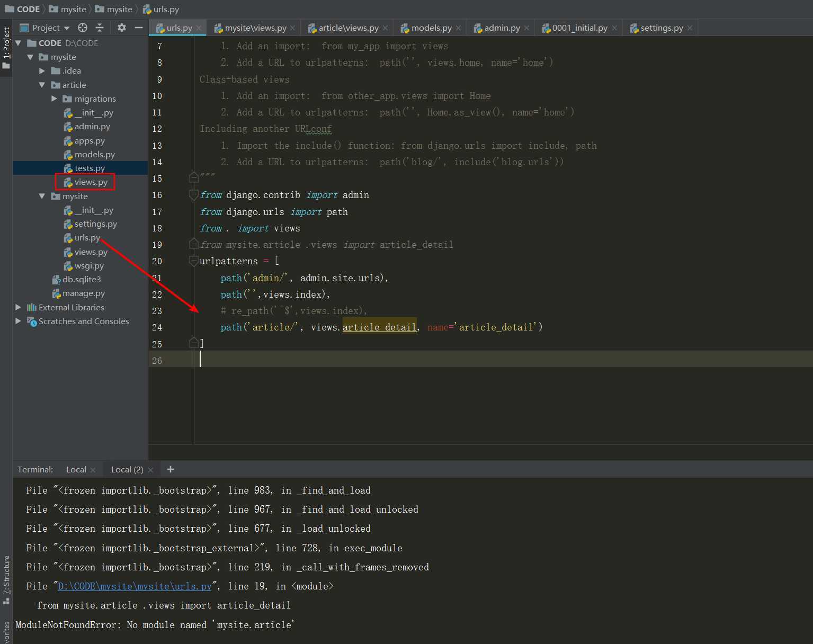Collapse the CODE root folder

(19, 43)
